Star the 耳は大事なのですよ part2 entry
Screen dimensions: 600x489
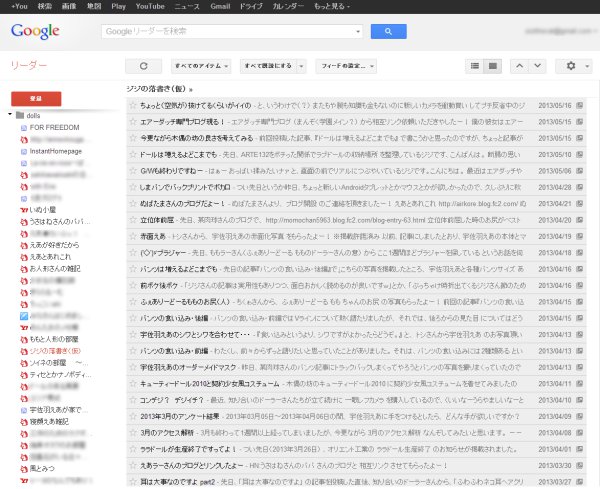[133, 482]
